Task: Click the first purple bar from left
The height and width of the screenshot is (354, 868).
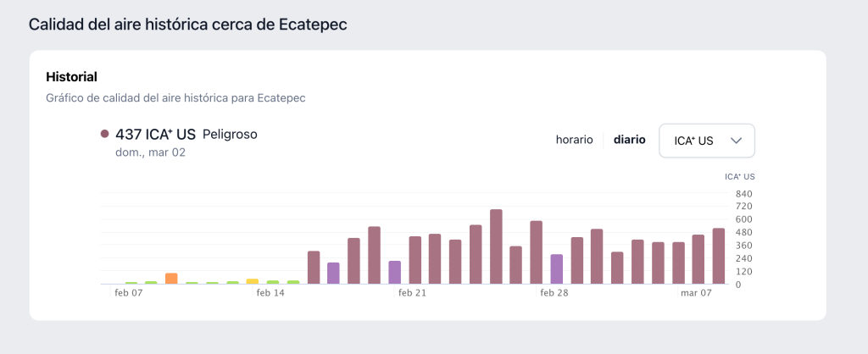Action: 333,273
